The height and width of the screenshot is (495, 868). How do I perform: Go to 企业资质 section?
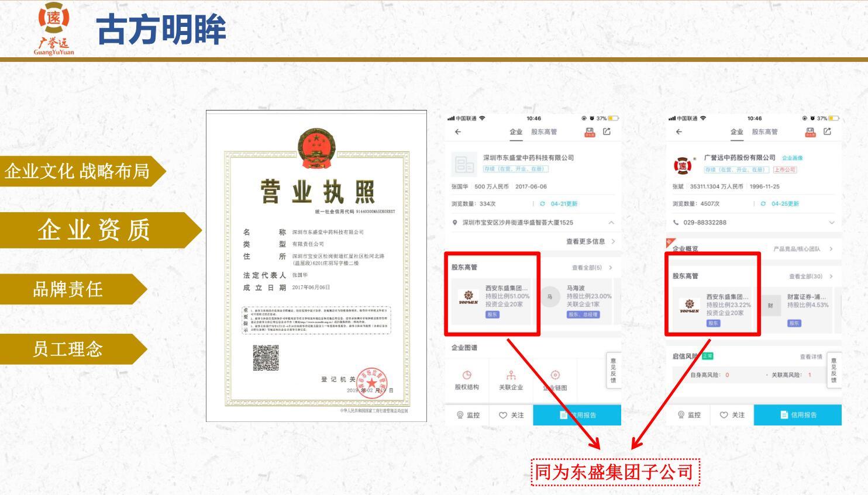click(101, 230)
